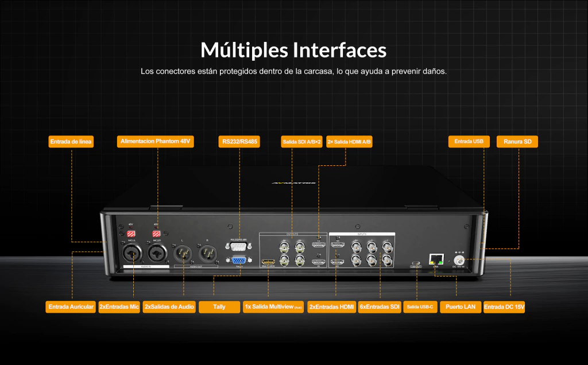Screen dimensions: 588x365
Task: Click the Entrada Auricular label
Action: pyautogui.click(x=71, y=307)
